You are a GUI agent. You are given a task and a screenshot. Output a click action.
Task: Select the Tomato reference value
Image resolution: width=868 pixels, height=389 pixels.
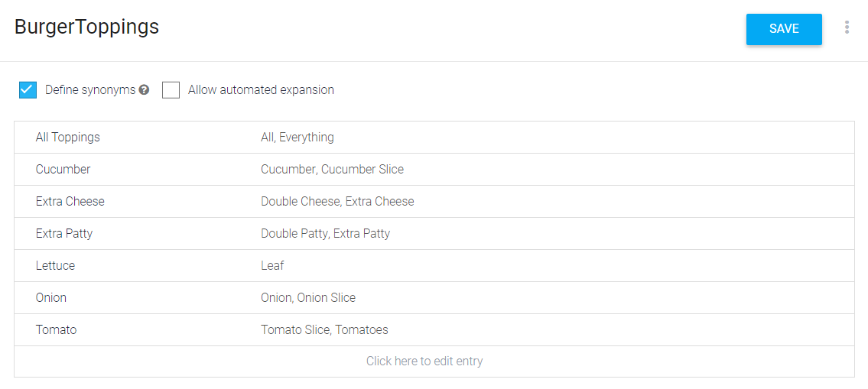pyautogui.click(x=56, y=330)
